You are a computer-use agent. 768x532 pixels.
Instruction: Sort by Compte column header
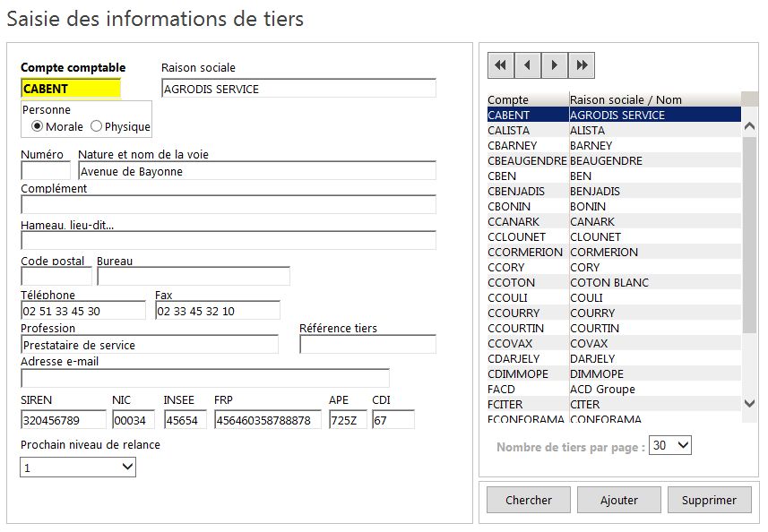(508, 99)
